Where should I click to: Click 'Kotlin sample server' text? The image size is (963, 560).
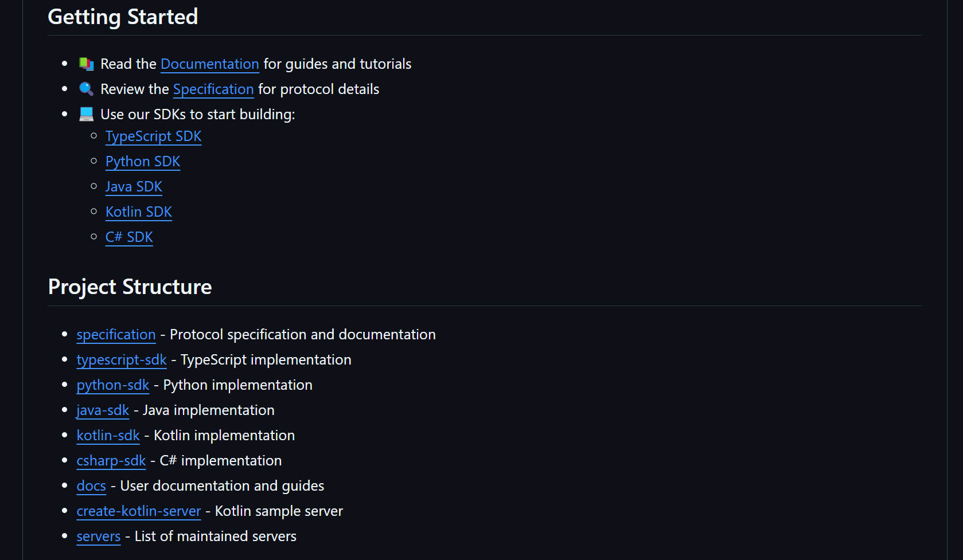[x=279, y=511]
